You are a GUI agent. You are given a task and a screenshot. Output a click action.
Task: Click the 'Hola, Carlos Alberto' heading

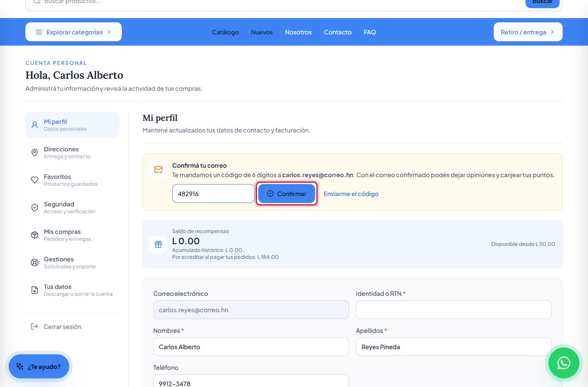pyautogui.click(x=74, y=75)
